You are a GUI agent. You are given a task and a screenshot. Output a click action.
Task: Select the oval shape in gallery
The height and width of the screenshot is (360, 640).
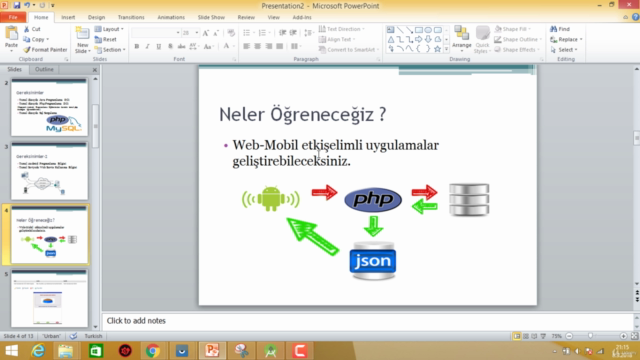(x=428, y=30)
